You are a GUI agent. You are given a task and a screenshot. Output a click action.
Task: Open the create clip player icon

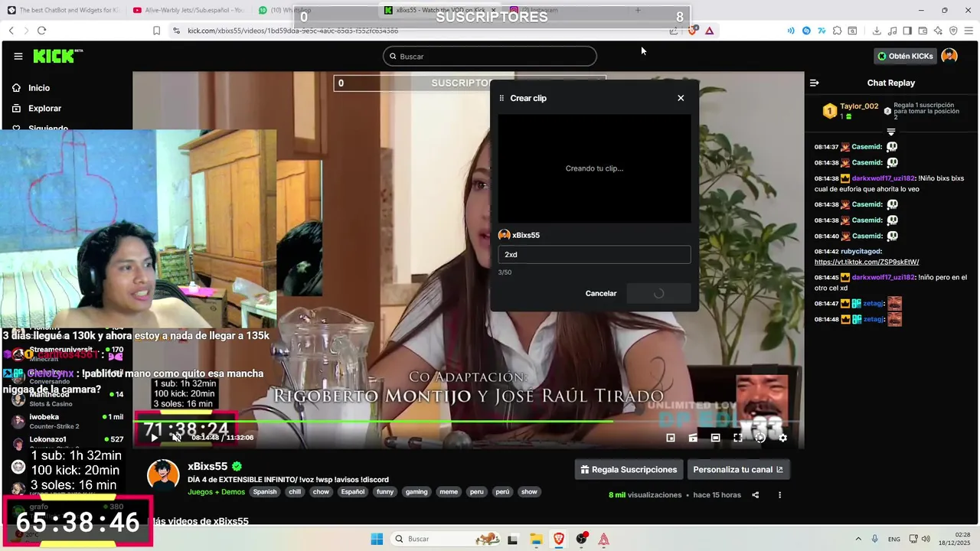tap(693, 438)
